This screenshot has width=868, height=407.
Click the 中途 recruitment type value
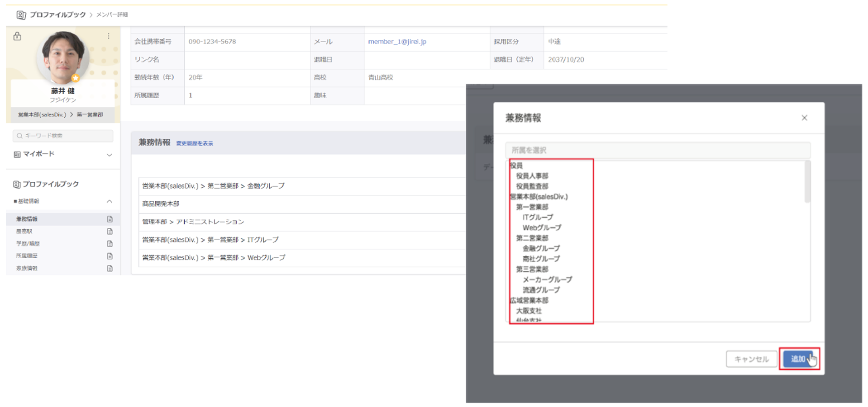click(554, 42)
